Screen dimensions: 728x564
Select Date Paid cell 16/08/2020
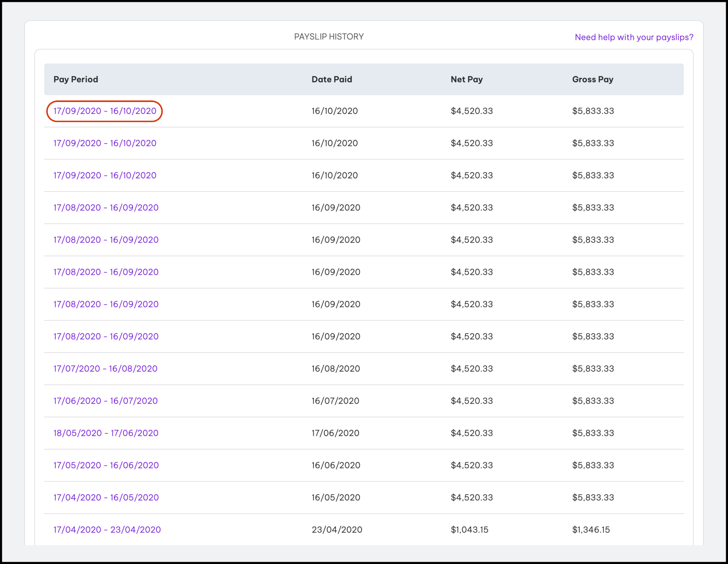(x=336, y=368)
